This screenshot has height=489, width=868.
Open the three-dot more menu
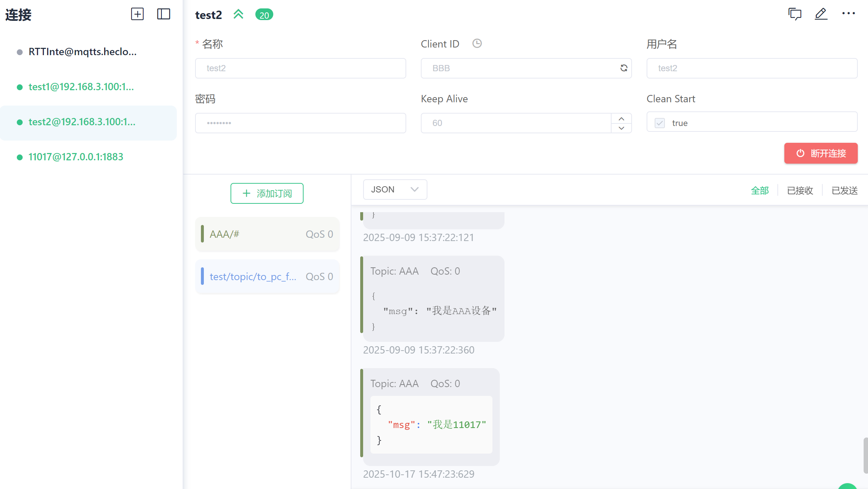tap(848, 14)
